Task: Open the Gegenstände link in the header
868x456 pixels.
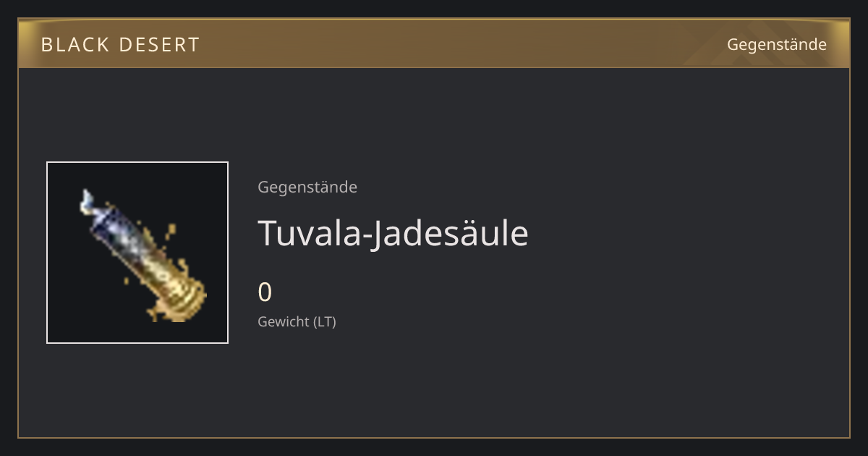Action: (x=776, y=45)
